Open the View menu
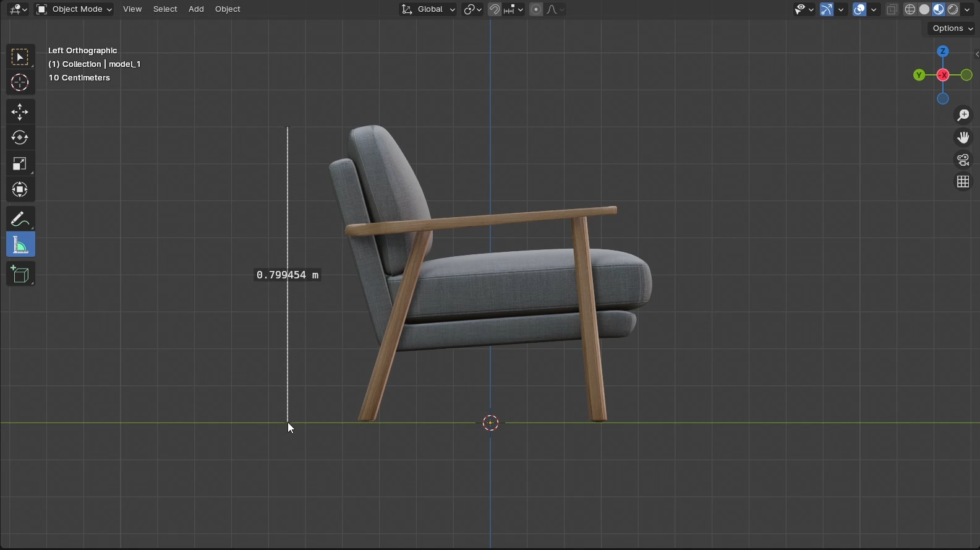Screen dimensions: 980x550 coord(132,9)
